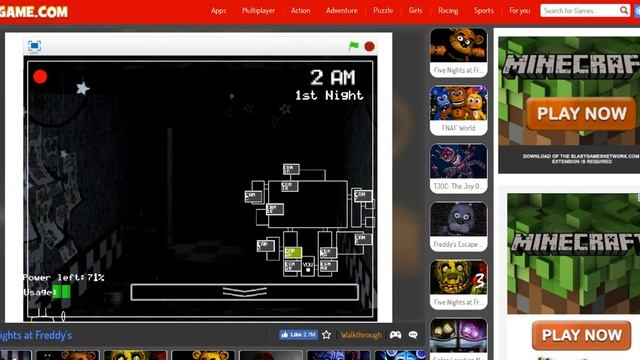This screenshot has height=360, width=640.
Task: Like the game using the Facebook Like button
Action: (x=298, y=335)
